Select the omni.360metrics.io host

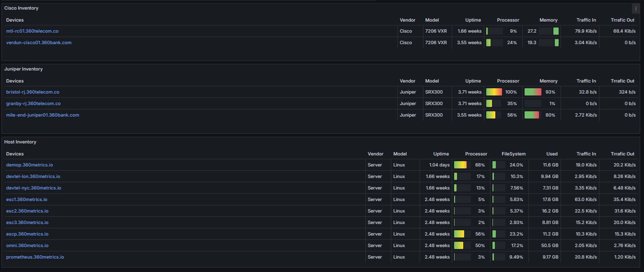coord(27,246)
